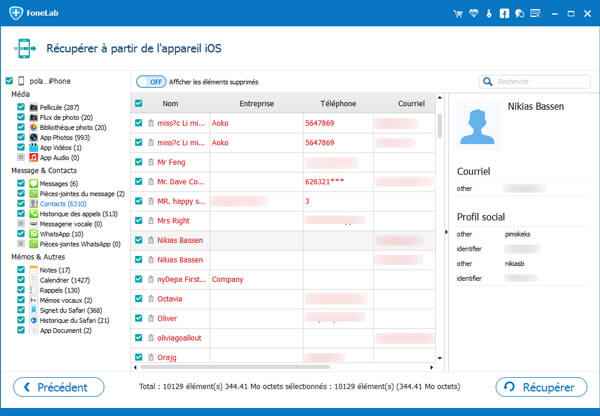This screenshot has width=600, height=416.
Task: Open the shopping cart icon in title bar
Action: click(458, 14)
